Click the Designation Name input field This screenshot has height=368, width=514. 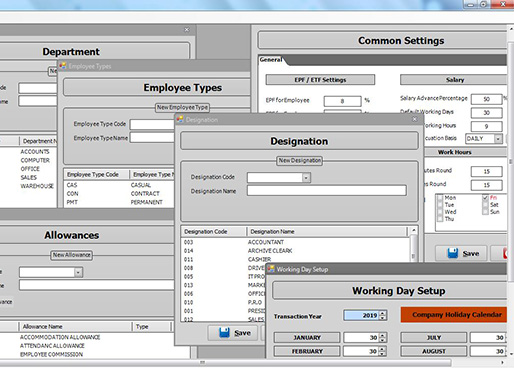(327, 191)
